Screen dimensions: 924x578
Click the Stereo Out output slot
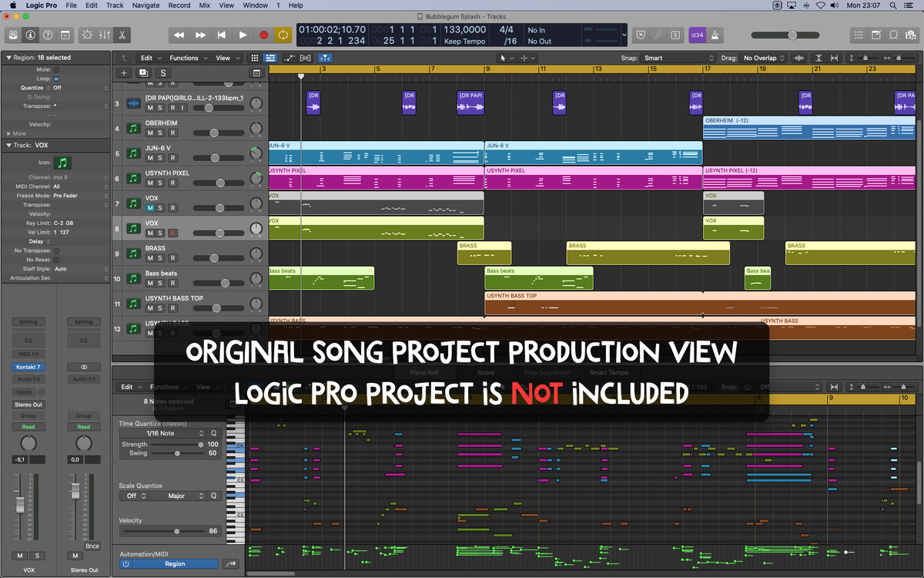point(28,404)
